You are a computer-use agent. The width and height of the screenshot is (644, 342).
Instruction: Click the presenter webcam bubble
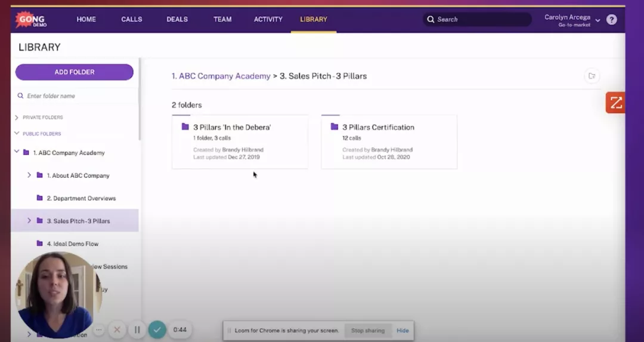[x=57, y=295]
